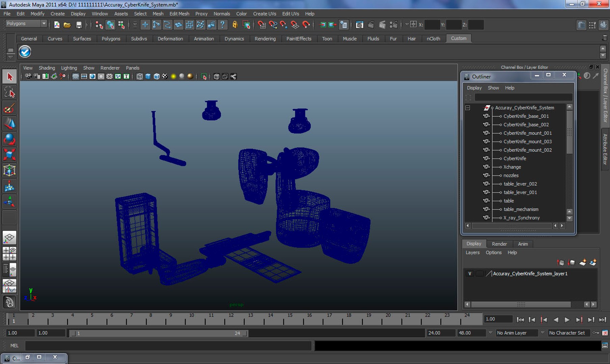The height and width of the screenshot is (364, 610).
Task: Choose the Soft Modification tool
Action: click(x=9, y=186)
